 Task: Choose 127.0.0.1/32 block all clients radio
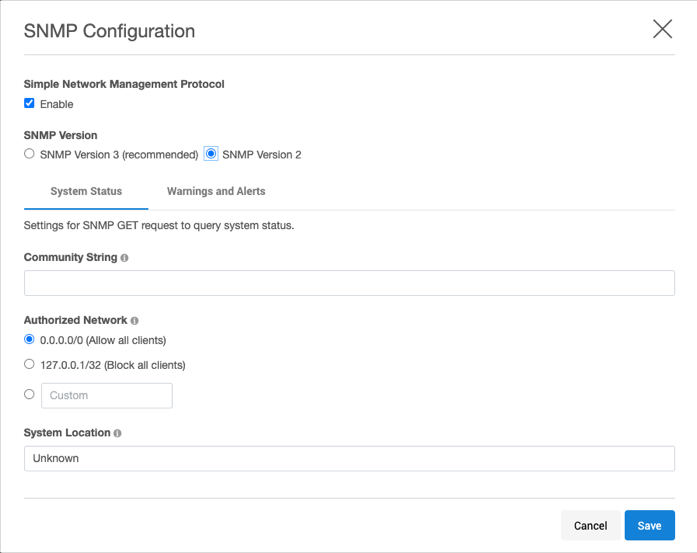pyautogui.click(x=29, y=364)
